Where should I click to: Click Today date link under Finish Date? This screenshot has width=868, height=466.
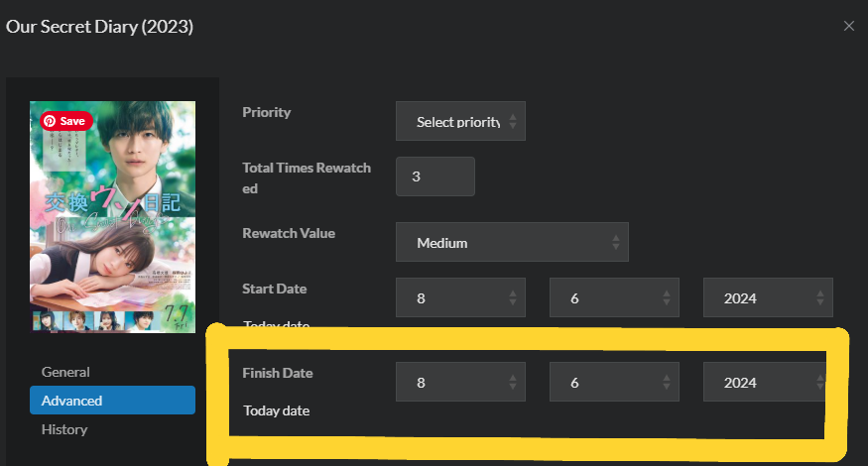click(x=276, y=410)
